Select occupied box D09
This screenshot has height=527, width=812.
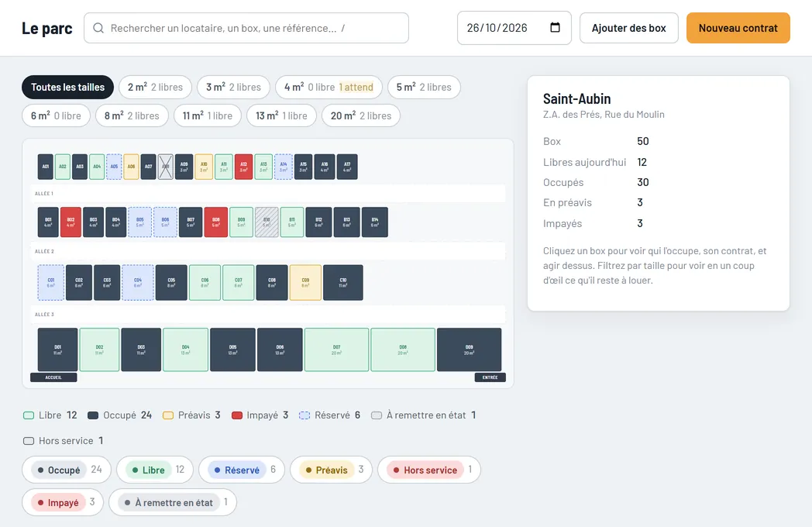coord(470,350)
